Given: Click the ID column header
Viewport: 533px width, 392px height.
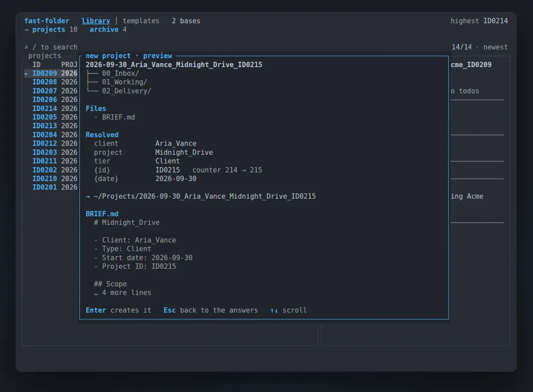Looking at the screenshot, I should point(37,65).
